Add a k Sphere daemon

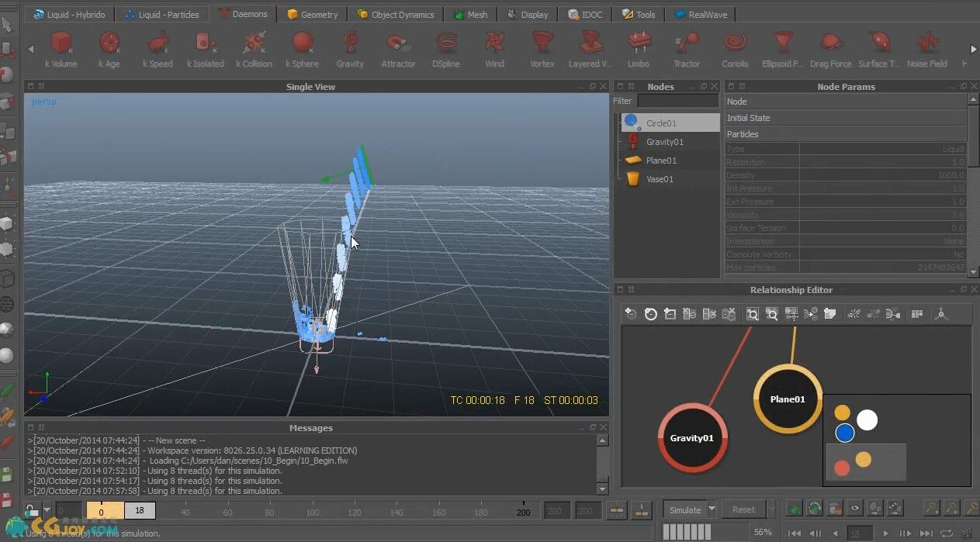[302, 49]
